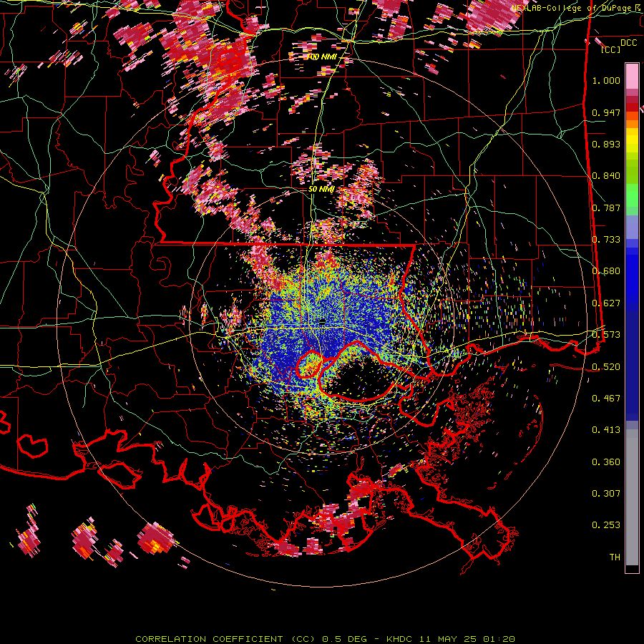Select the 0.947 scale value
Screen dimensions: 644x644
point(606,112)
